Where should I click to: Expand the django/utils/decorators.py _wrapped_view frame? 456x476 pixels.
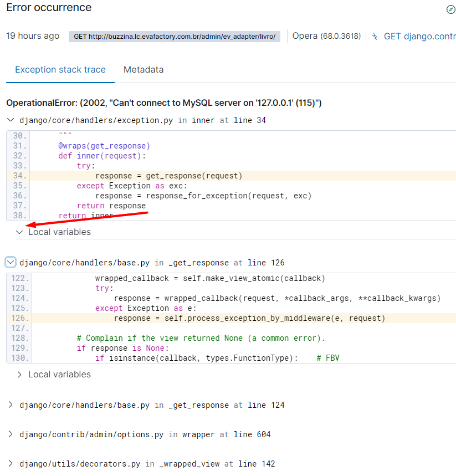coord(10,463)
